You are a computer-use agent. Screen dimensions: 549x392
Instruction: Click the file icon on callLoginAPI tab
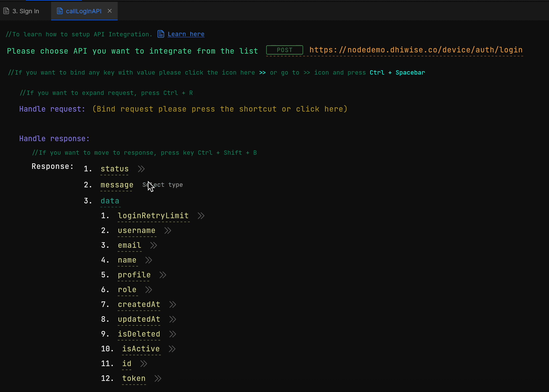(x=59, y=11)
